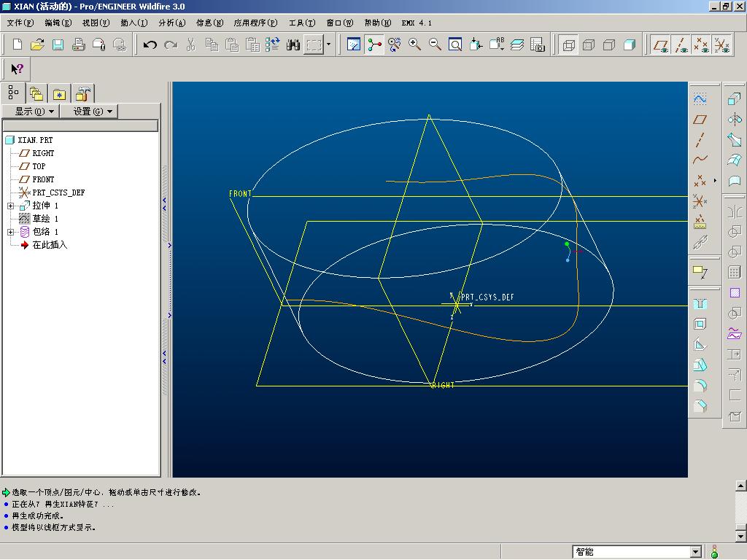Open the 设置(G) dropdown in navigator

tap(89, 112)
